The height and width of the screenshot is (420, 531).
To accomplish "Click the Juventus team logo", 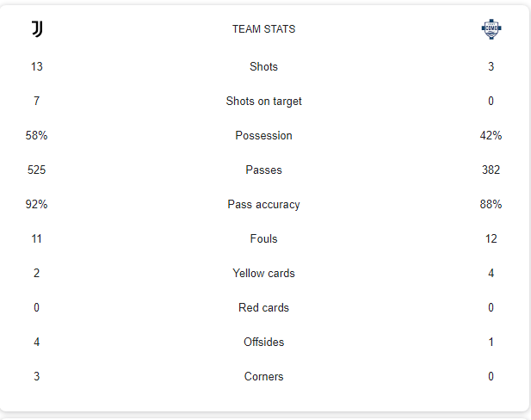I will point(37,28).
